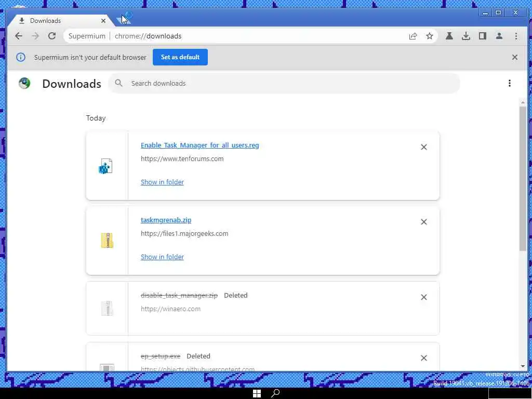Click the Supermium logo beside Downloads heading
The image size is (532, 399).
pos(24,83)
